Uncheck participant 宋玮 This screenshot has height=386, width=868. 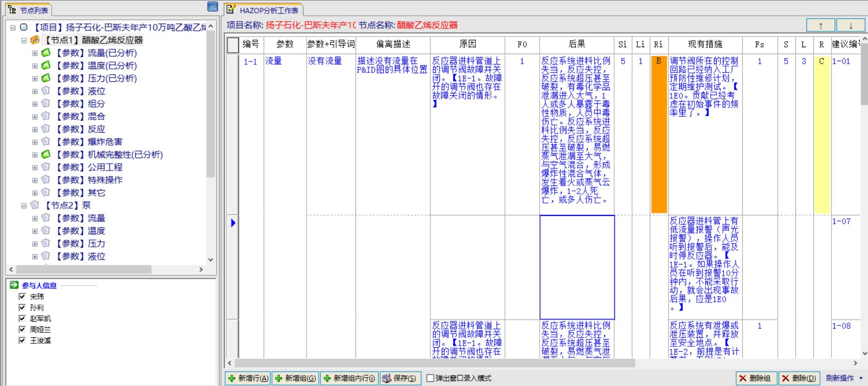tap(22, 296)
